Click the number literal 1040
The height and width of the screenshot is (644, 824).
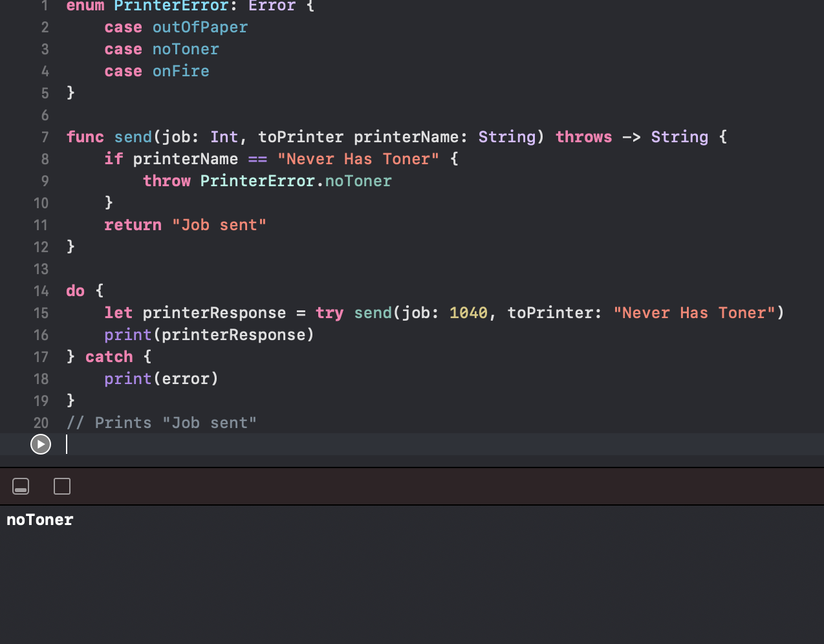[x=468, y=313]
